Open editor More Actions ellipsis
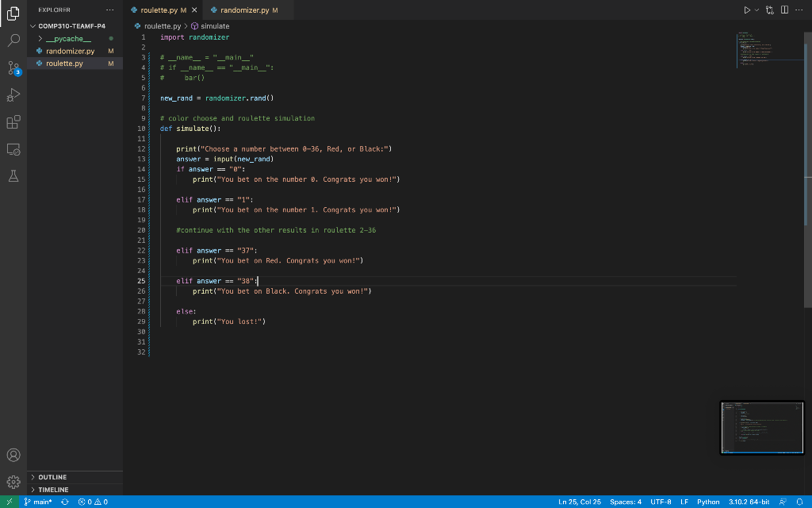 pos(799,10)
